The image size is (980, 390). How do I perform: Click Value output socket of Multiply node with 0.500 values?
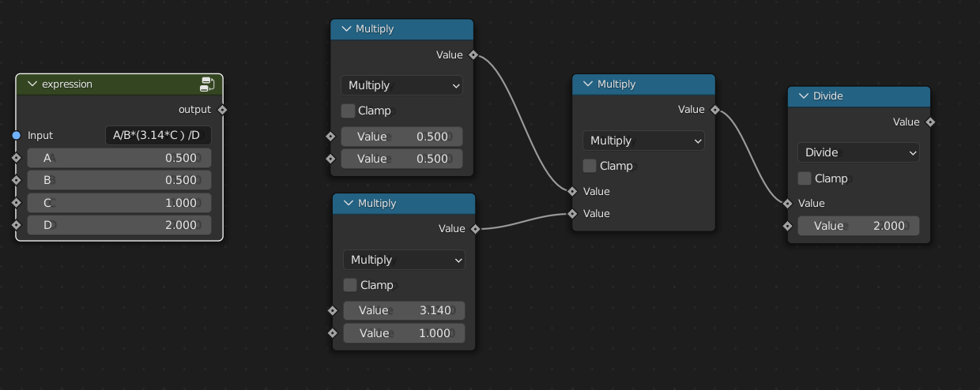coord(473,54)
